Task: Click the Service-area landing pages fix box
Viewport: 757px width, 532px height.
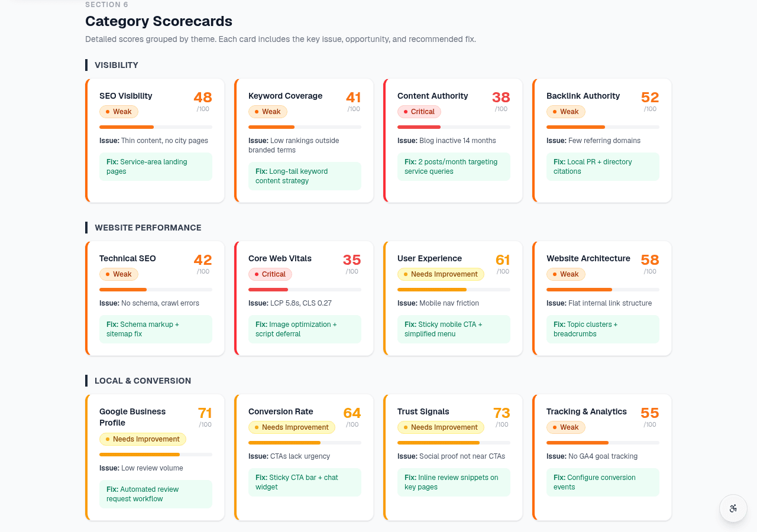Action: (156, 167)
